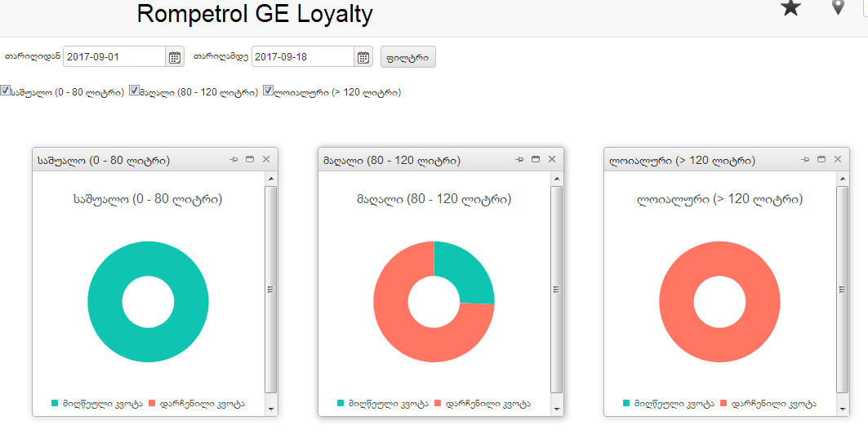The image size is (868, 434).
Task: Maximize the საშუალო (0 - 80) panel
Action: [250, 159]
